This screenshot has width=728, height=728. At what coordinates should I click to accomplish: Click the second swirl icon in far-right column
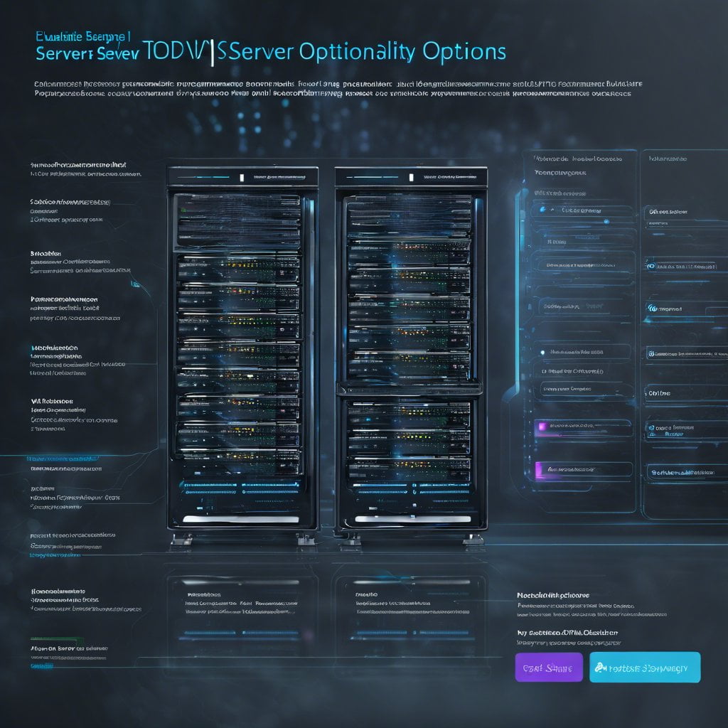651,309
